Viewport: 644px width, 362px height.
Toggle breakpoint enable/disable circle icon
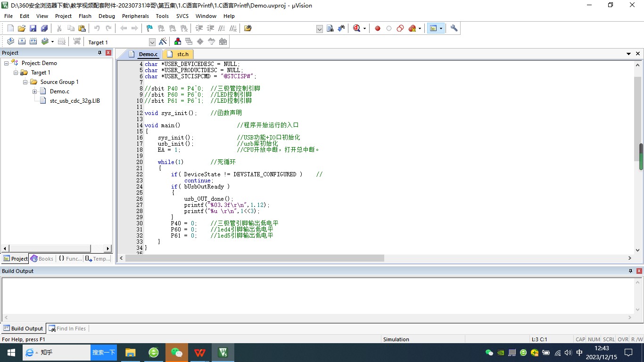pos(389,28)
